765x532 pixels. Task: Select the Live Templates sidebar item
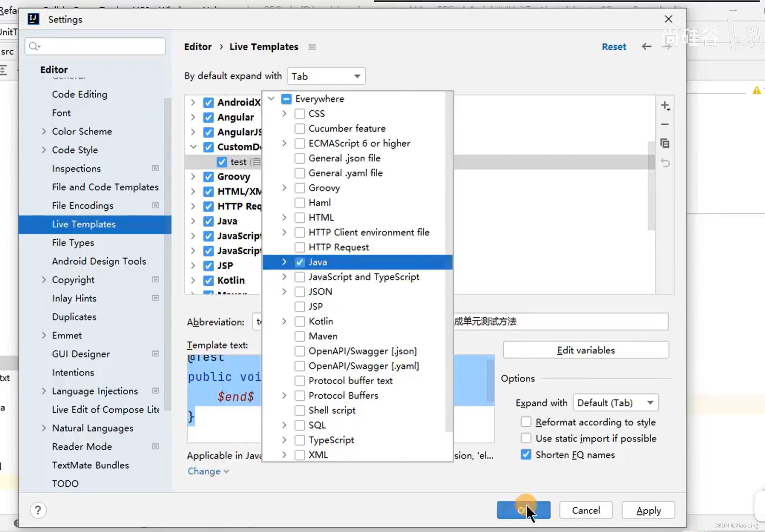click(x=95, y=224)
